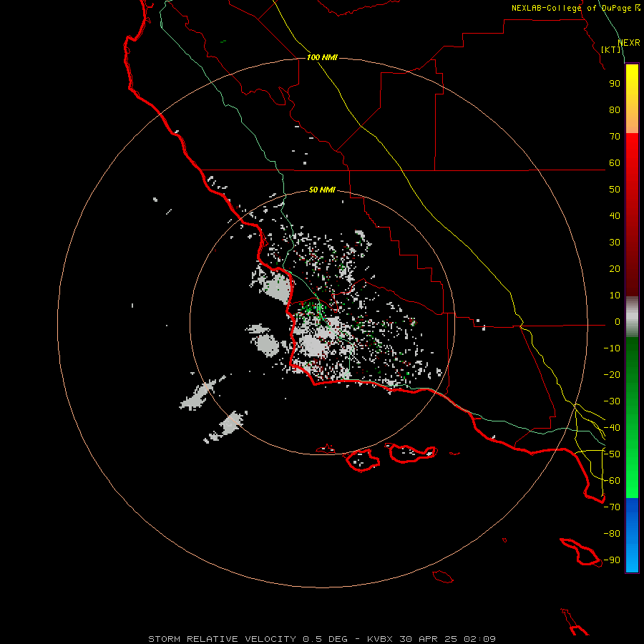Screen dimensions: 644x644
Task: Click the blue bottom segment of color bar
Action: pos(632,535)
